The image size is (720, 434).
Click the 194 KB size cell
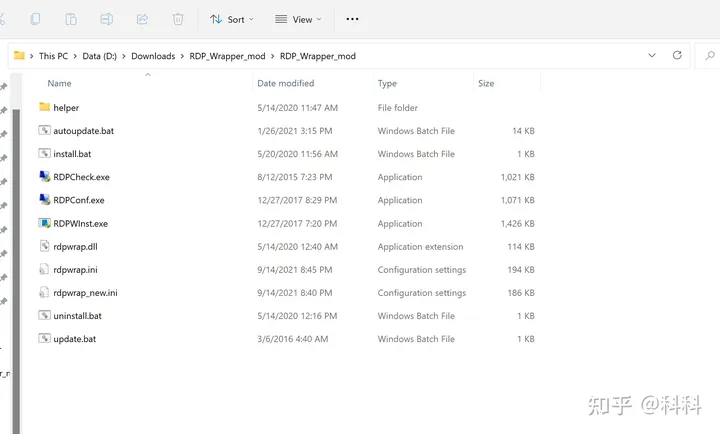(521, 270)
